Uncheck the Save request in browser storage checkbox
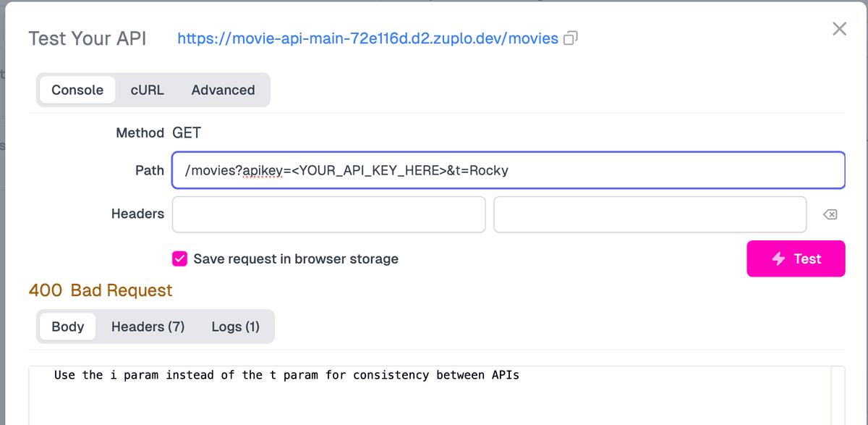The height and width of the screenshot is (425, 868). [179, 259]
